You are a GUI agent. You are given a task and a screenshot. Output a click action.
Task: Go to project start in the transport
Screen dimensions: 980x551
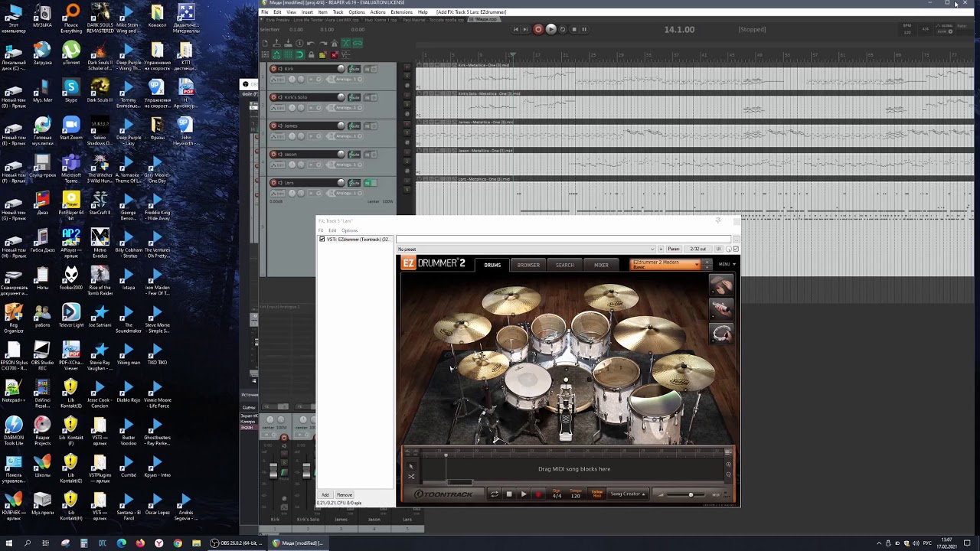coord(516,29)
